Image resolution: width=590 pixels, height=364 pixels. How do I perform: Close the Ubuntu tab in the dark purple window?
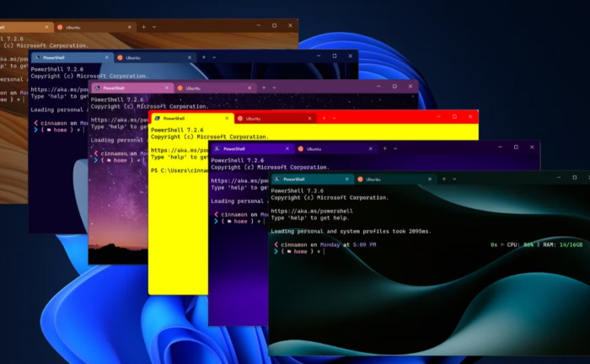[x=371, y=149]
